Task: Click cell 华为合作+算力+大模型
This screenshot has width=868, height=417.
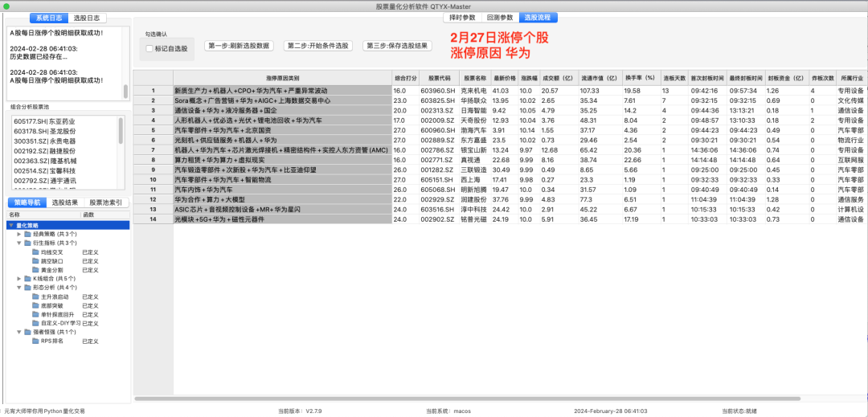Action: [x=282, y=199]
